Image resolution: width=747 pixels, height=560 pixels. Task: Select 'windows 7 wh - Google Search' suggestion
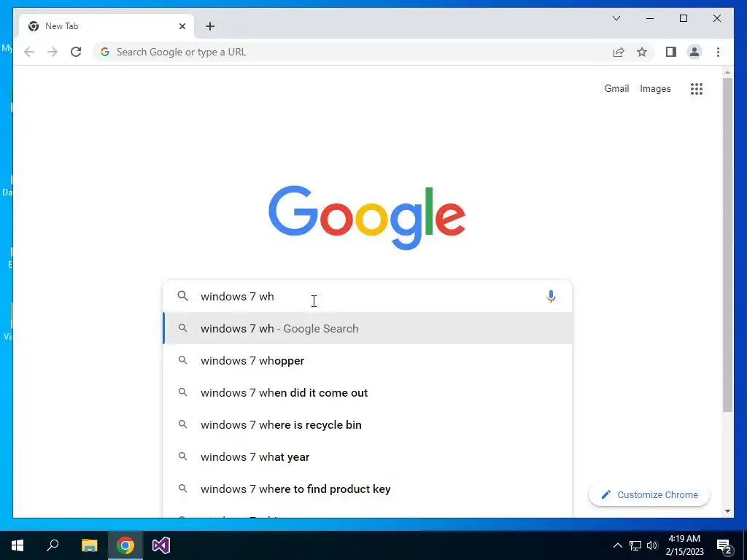(367, 329)
